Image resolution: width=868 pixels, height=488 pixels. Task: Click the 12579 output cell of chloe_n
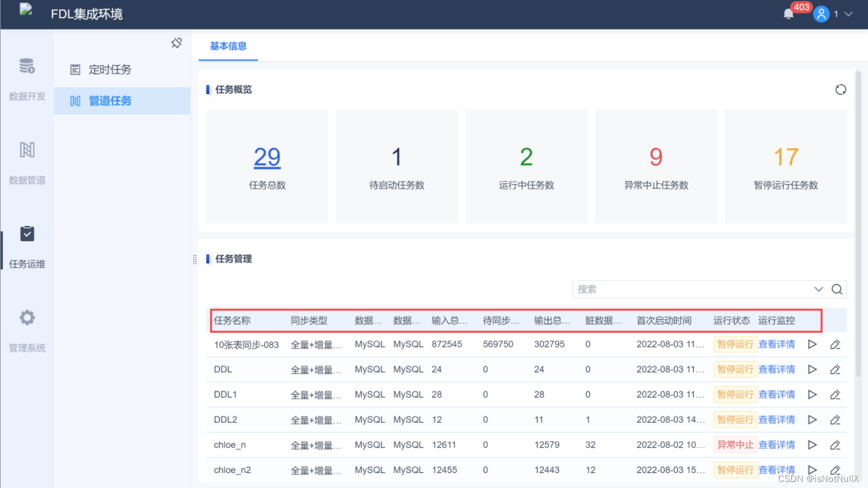point(547,445)
